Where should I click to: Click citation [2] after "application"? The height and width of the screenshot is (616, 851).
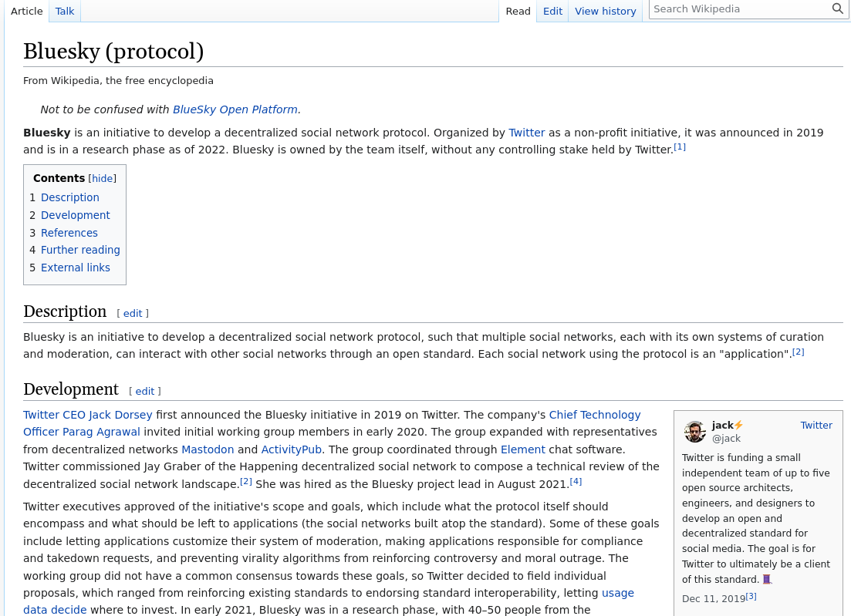798,352
